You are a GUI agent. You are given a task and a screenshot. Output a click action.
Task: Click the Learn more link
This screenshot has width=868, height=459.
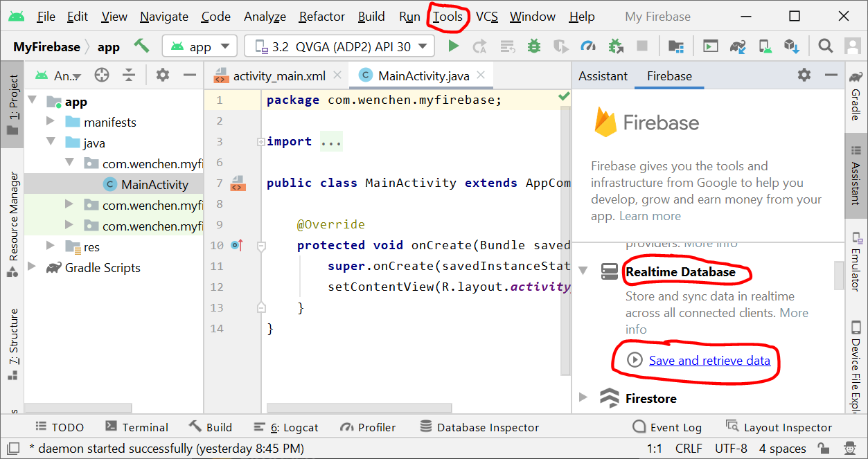click(650, 216)
